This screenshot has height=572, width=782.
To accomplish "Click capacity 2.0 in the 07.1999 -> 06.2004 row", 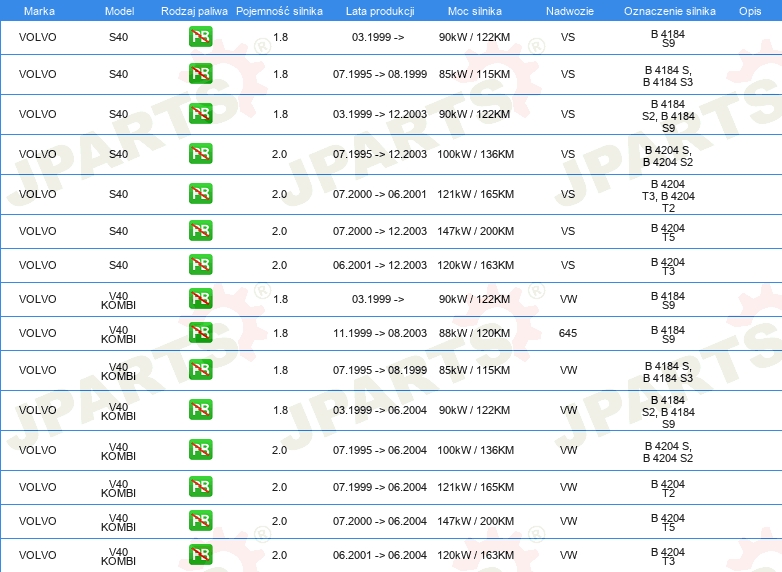I will click(279, 487).
